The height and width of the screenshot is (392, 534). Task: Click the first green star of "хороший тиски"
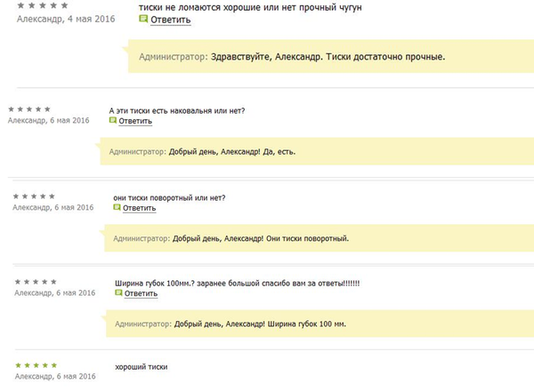[19, 365]
